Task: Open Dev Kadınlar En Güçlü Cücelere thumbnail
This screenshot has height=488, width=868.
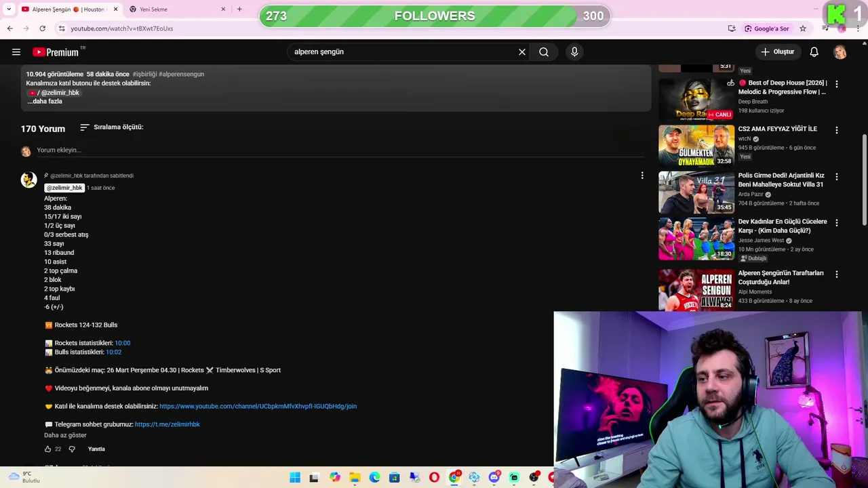Action: coord(696,239)
